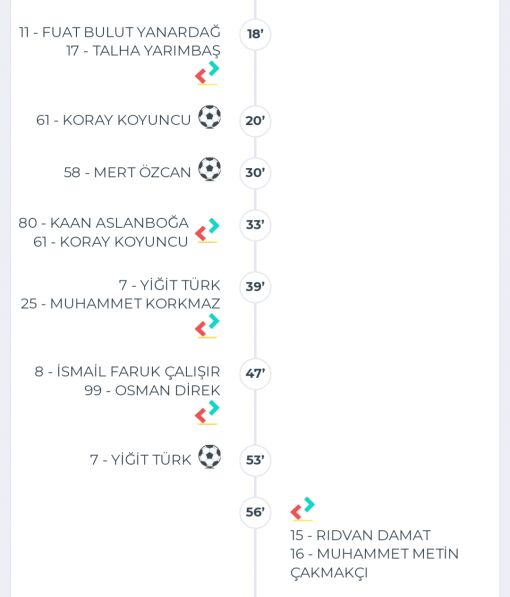The image size is (510, 597).
Task: Click the substitution icon under Osman Direk
Action: point(208,413)
